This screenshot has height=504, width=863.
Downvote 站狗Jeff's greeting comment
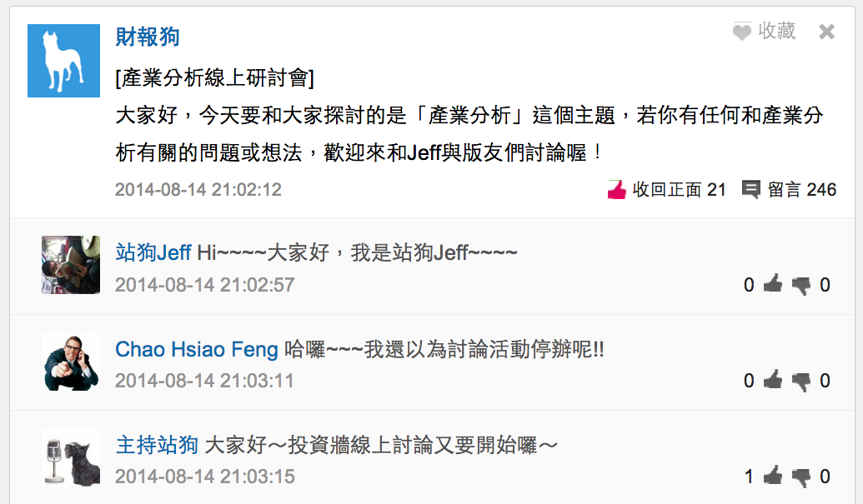click(x=800, y=285)
